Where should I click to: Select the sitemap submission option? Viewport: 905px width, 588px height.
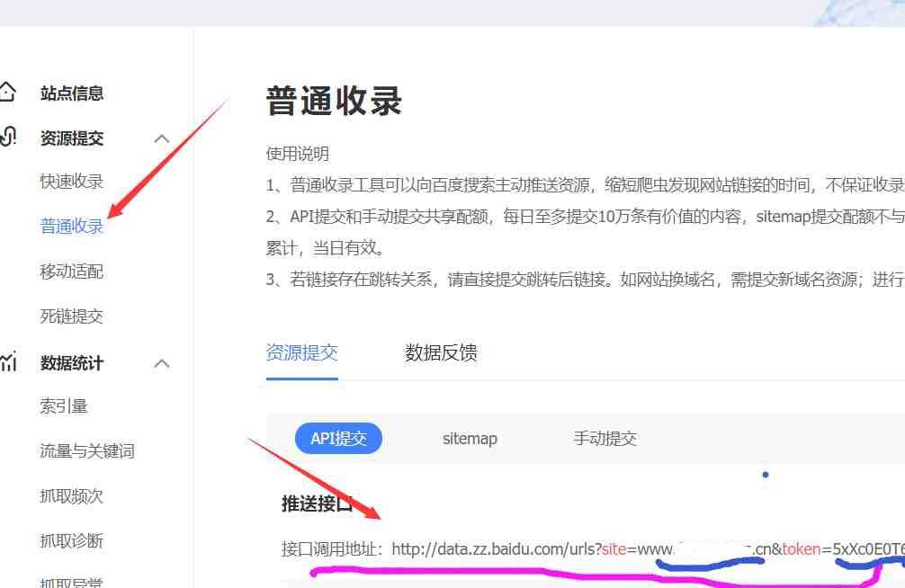coord(470,439)
